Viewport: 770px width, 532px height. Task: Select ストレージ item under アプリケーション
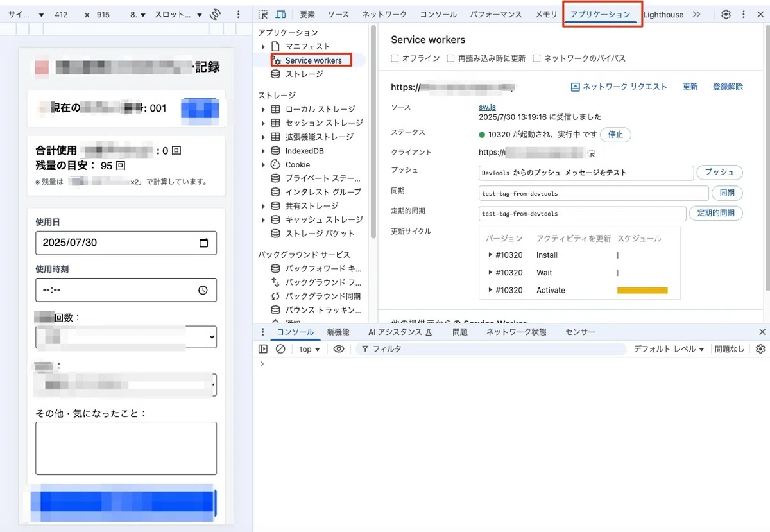pyautogui.click(x=304, y=74)
